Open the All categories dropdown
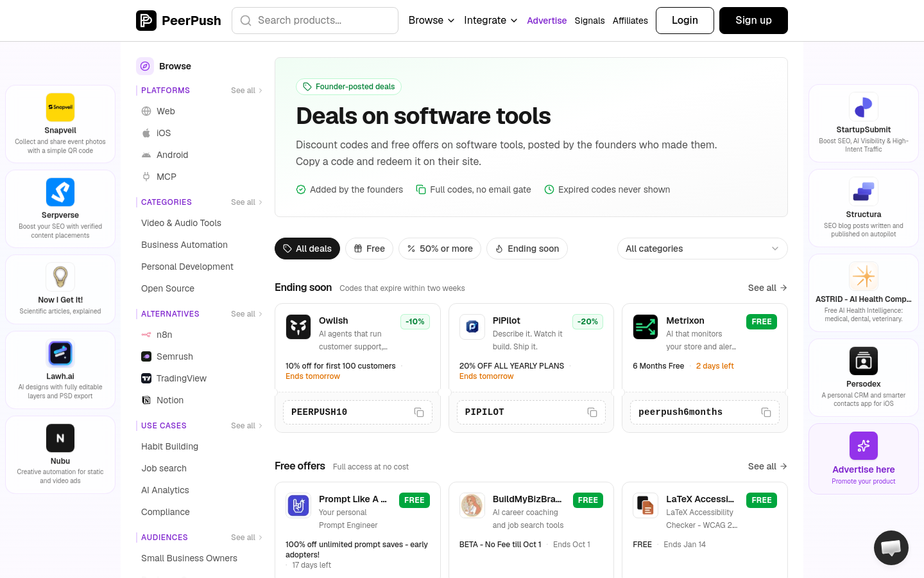 (x=703, y=249)
